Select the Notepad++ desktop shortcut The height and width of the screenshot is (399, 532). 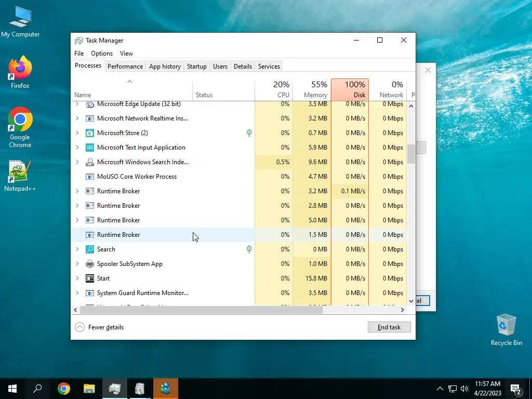point(20,176)
